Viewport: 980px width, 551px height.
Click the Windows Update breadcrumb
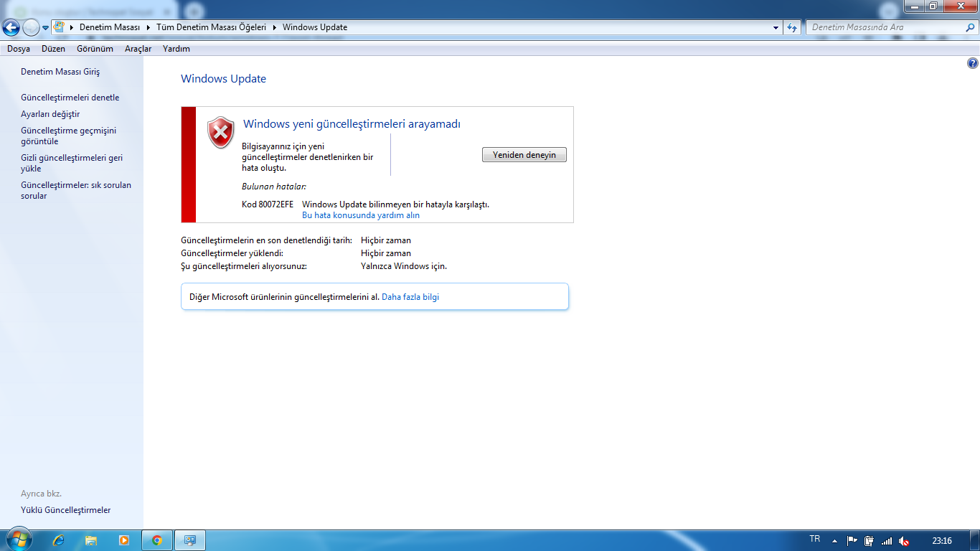click(315, 27)
